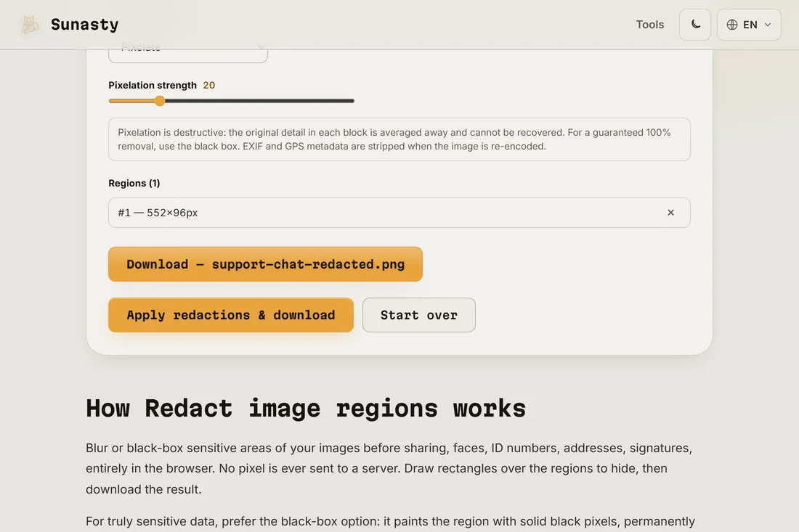Click the Pixelation strength value 20
799x532 pixels.
tap(209, 85)
